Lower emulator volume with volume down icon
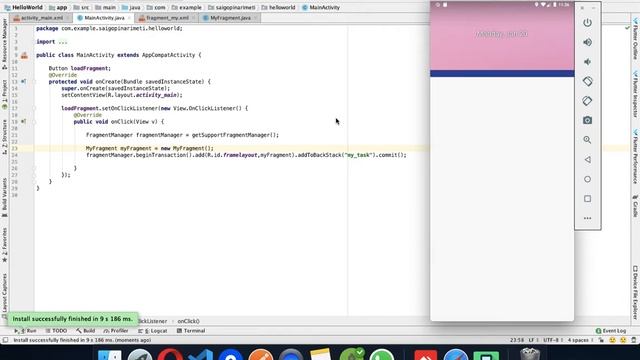The image size is (640, 360). (587, 62)
